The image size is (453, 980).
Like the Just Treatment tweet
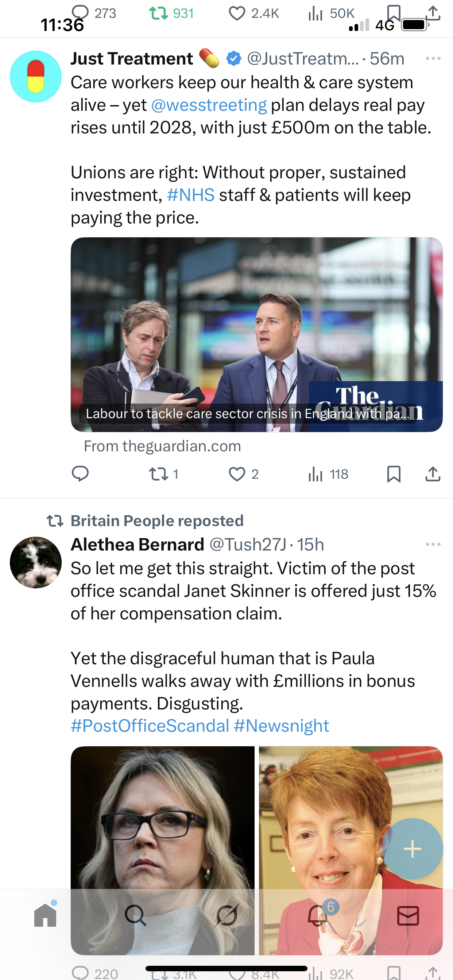[244, 474]
